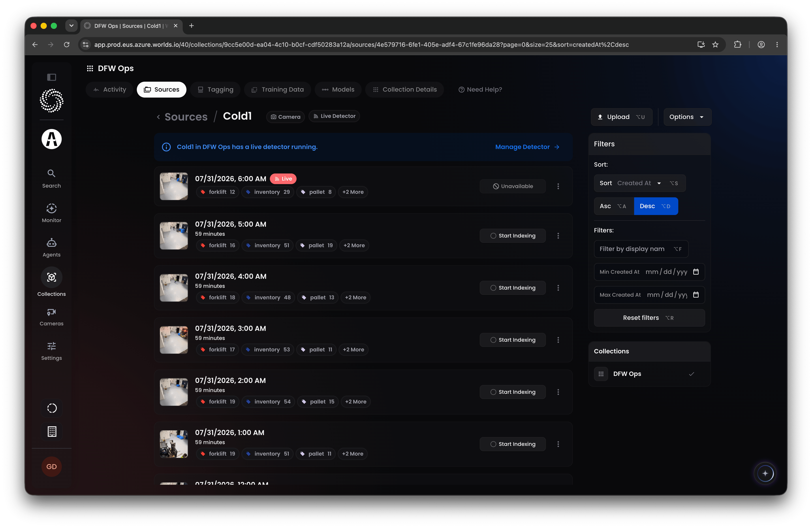The height and width of the screenshot is (528, 812).
Task: Open the more menu for 1:00 AM recording
Action: click(558, 444)
